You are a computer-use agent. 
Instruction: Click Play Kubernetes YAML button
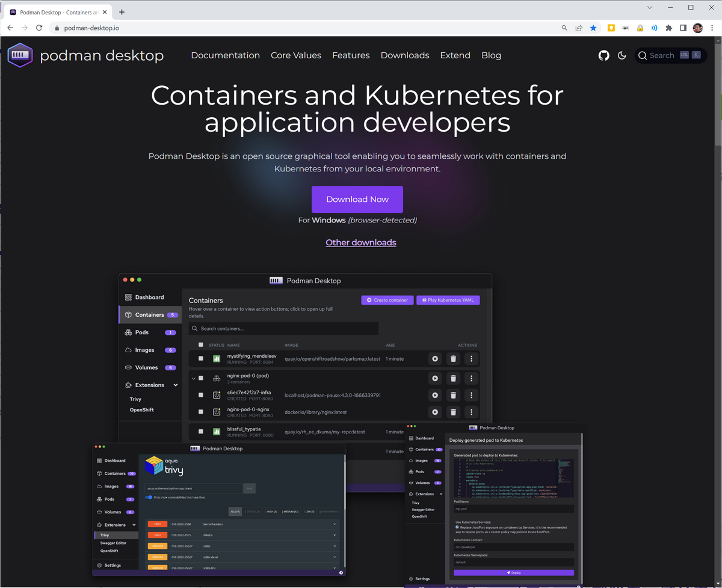tap(448, 300)
